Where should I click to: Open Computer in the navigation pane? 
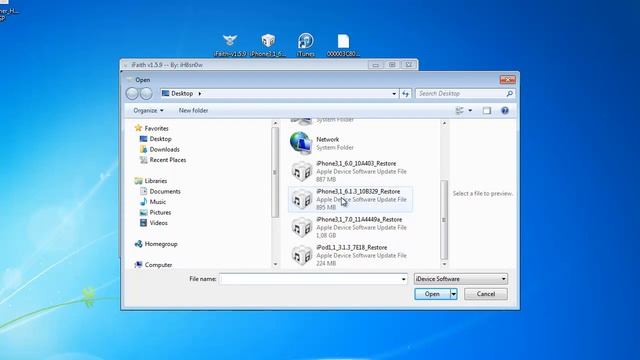point(153,265)
